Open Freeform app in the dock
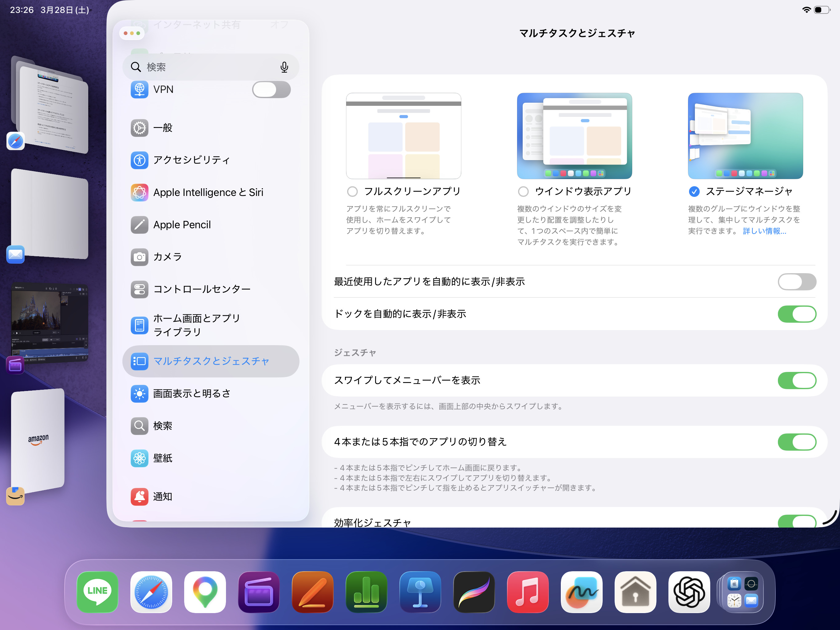 (581, 592)
